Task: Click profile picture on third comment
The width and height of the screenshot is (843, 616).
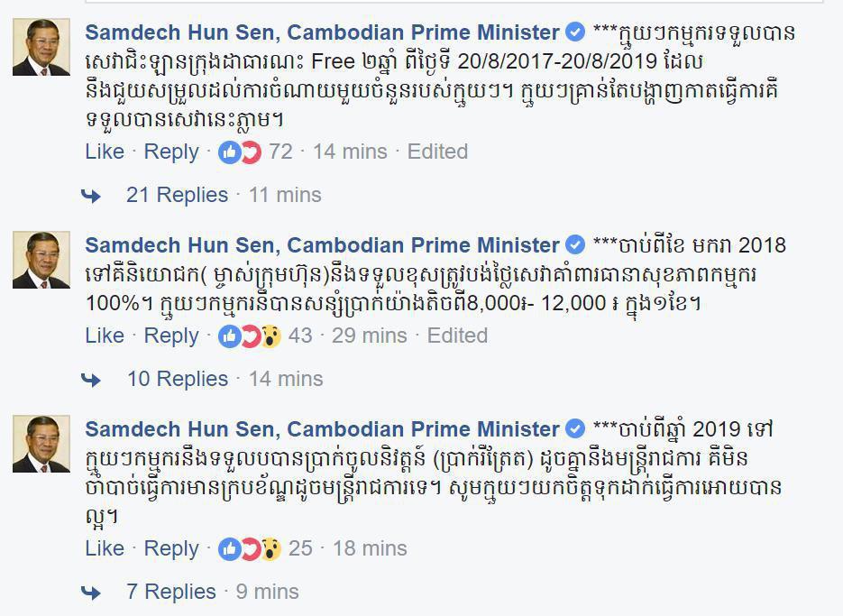Action: pos(41,444)
